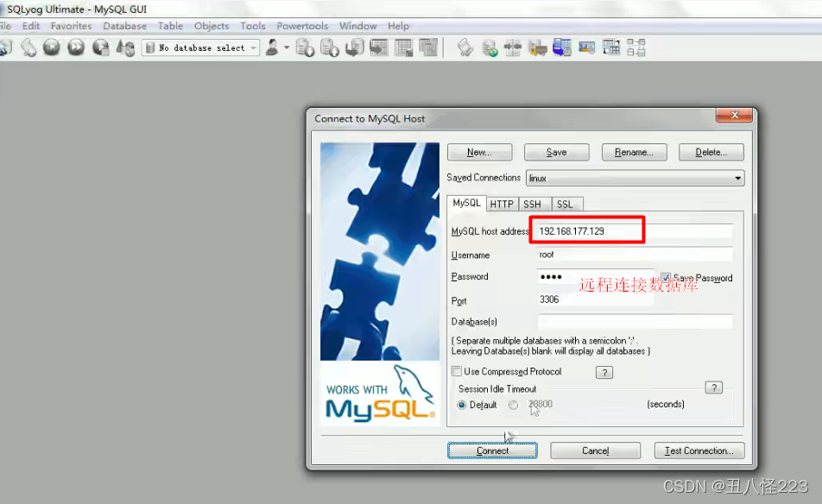Viewport: 822px width, 504px height.
Task: Click the execute query play icon
Action: [52, 47]
